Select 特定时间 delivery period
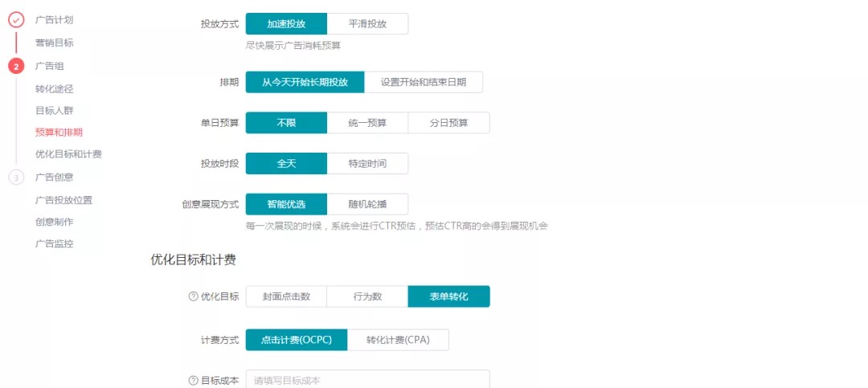 tap(367, 163)
